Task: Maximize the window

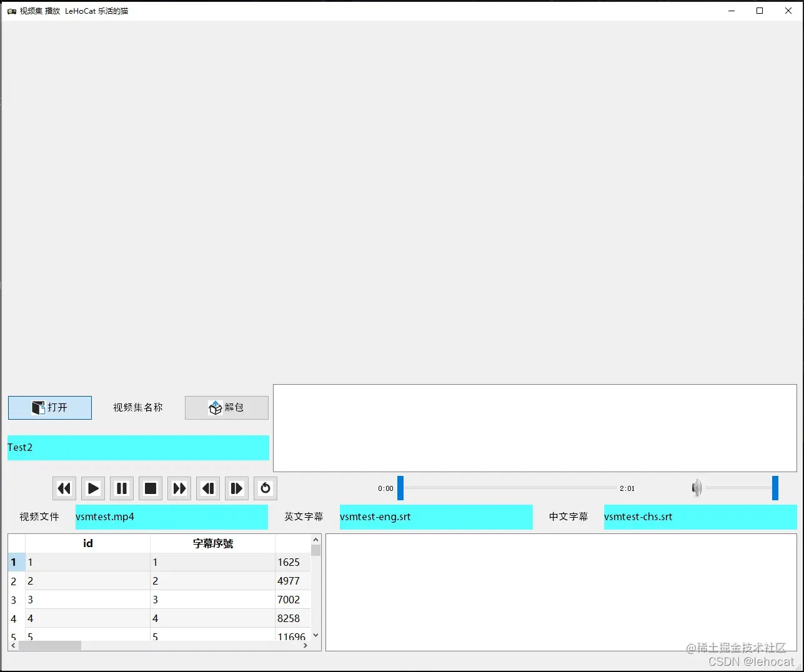Action: point(760,11)
